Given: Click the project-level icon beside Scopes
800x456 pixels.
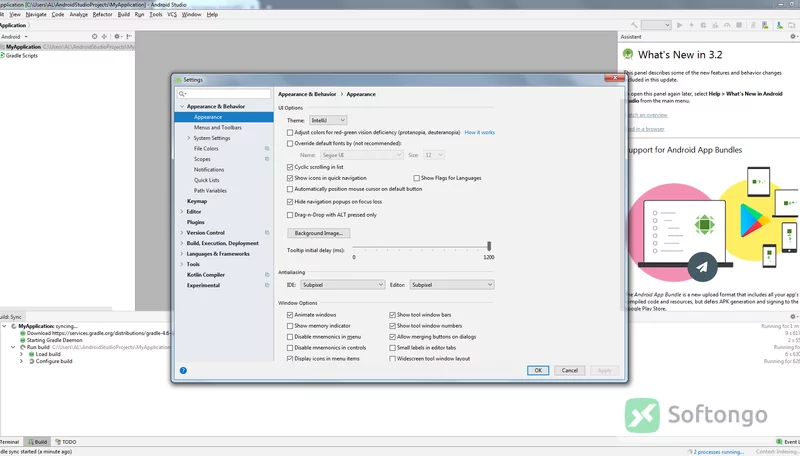Looking at the screenshot, I should click(x=267, y=159).
